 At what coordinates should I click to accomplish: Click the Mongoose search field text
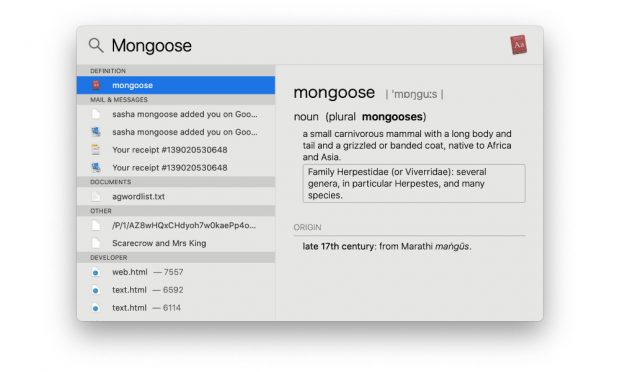point(151,46)
